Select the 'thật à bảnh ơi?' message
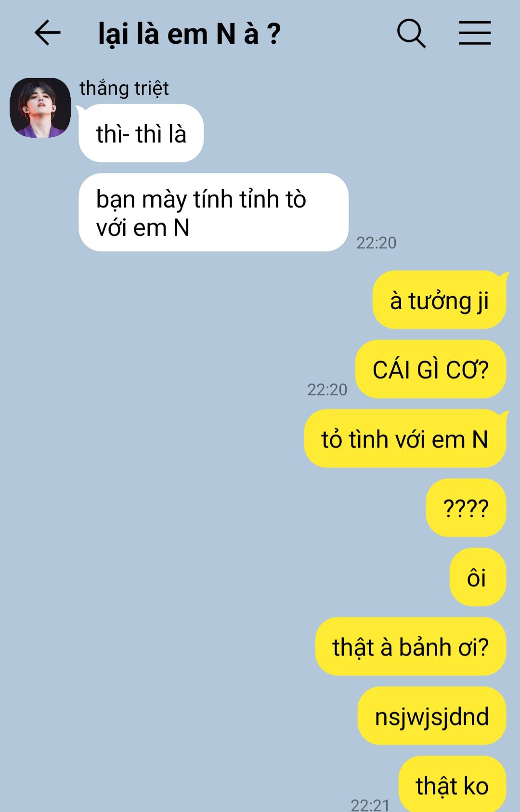 coord(411,647)
